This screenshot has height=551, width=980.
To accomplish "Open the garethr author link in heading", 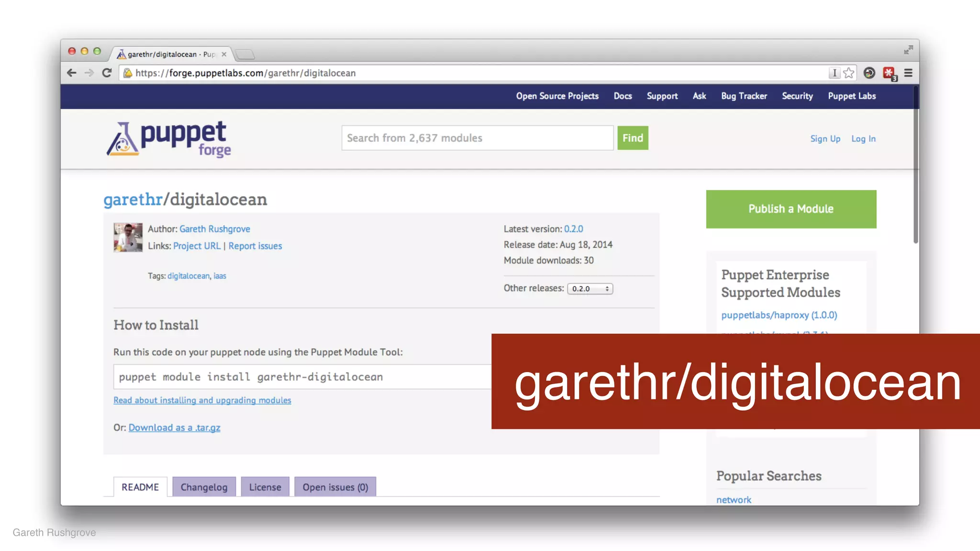I will (133, 199).
